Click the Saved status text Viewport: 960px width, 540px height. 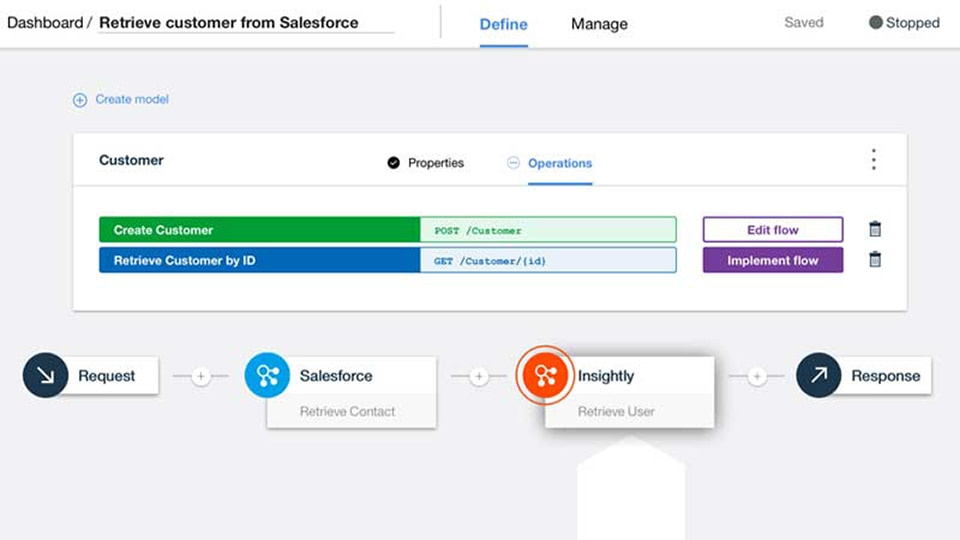point(804,23)
